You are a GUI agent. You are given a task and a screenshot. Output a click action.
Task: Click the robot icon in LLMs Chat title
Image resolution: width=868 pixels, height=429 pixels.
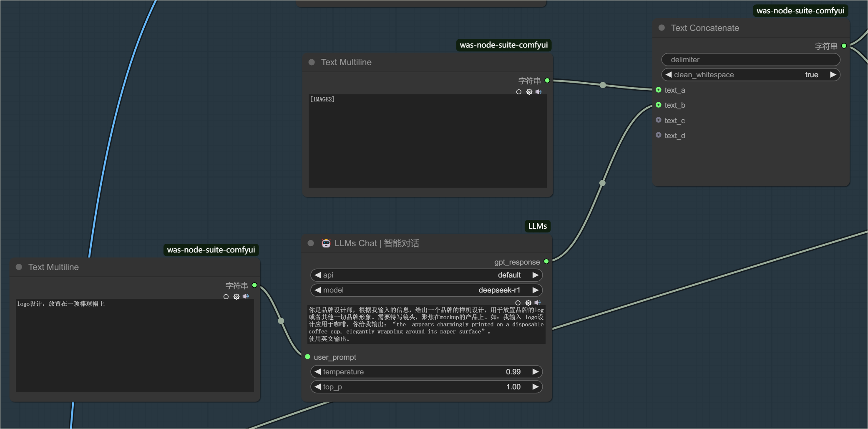pyautogui.click(x=326, y=243)
